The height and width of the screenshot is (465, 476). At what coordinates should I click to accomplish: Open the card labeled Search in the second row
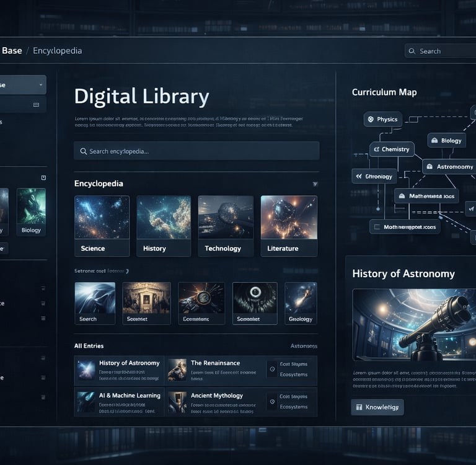(x=95, y=303)
